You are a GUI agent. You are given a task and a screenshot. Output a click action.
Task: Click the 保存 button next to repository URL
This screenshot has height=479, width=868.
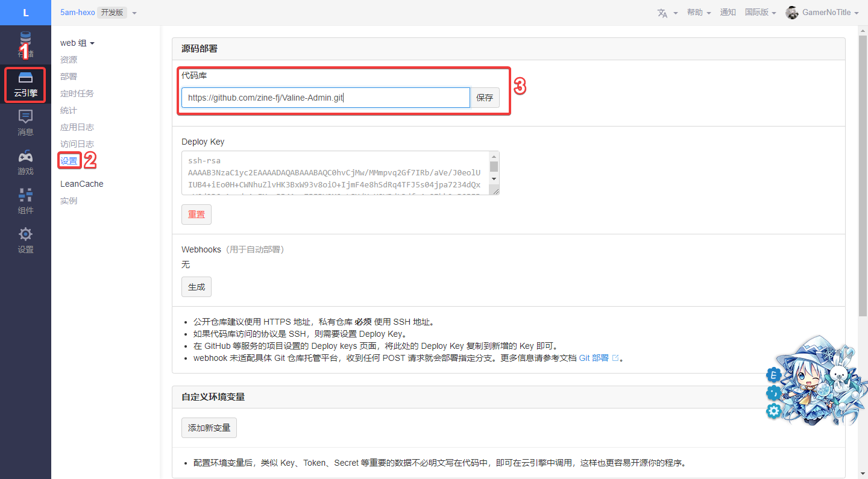pos(485,98)
